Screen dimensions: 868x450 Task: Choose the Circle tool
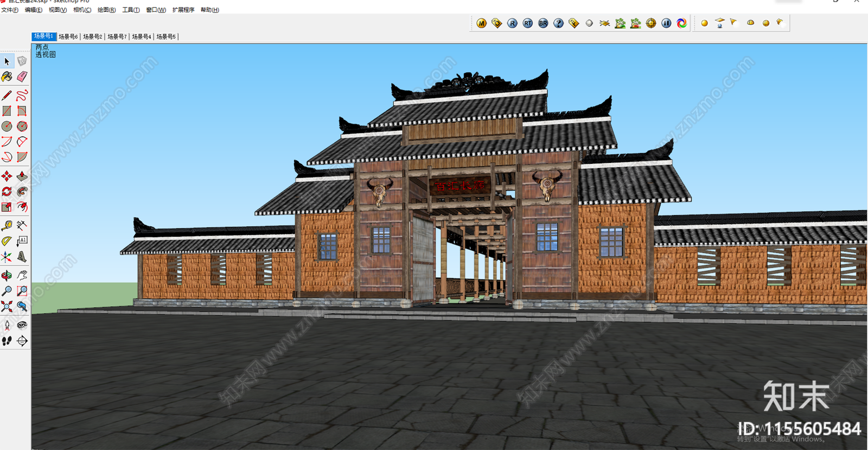point(7,126)
